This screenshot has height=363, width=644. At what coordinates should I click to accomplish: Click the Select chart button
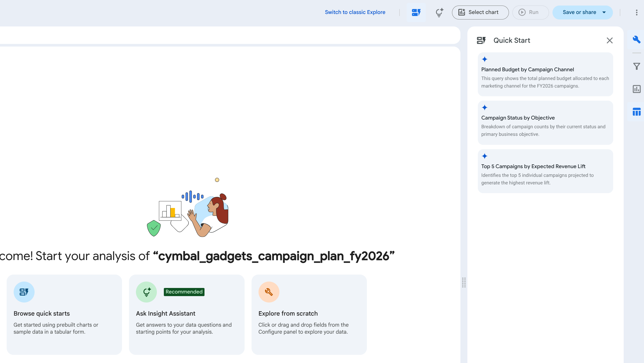click(x=480, y=12)
